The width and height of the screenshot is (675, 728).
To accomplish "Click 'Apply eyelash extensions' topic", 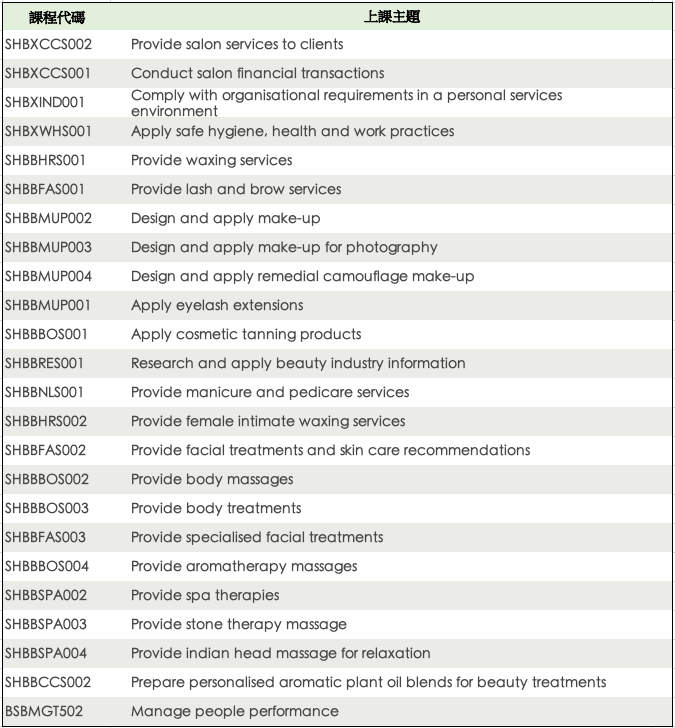I will [217, 305].
